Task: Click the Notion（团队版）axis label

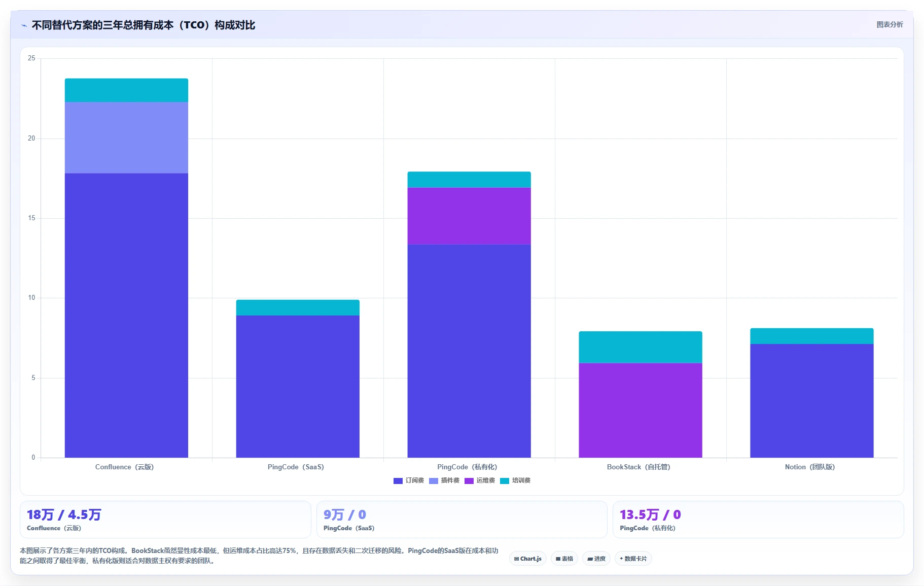Action: click(x=810, y=467)
